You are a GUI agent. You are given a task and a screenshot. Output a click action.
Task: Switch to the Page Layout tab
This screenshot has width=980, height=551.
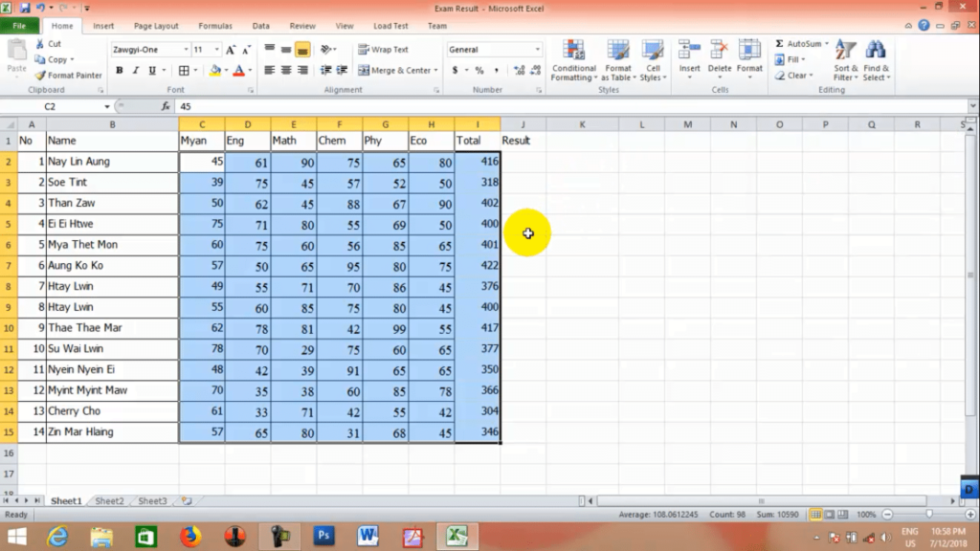[156, 26]
